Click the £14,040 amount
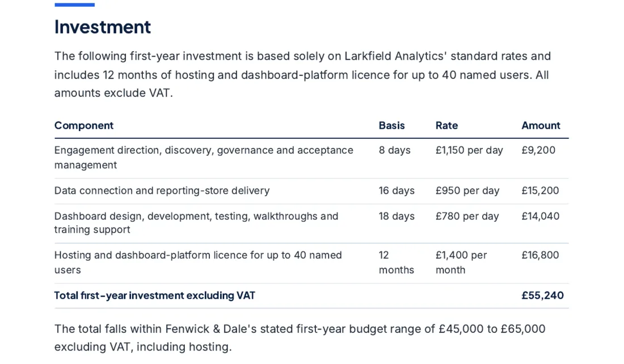 click(541, 216)
